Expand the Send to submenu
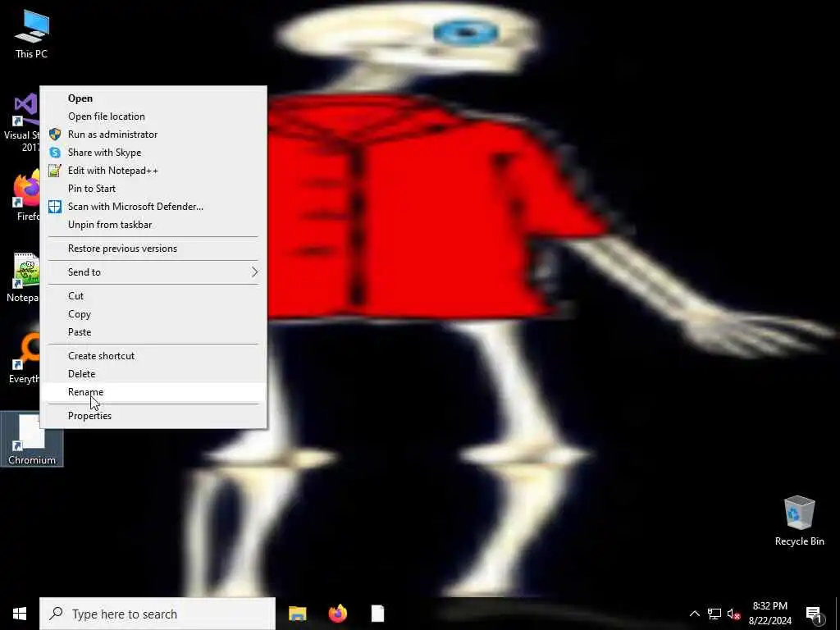The width and height of the screenshot is (840, 630). click(153, 272)
